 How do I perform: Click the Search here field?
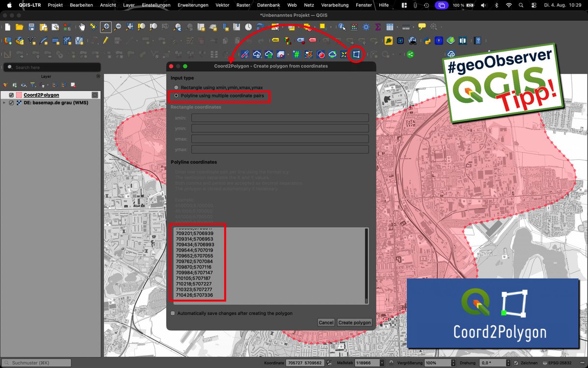click(51, 67)
